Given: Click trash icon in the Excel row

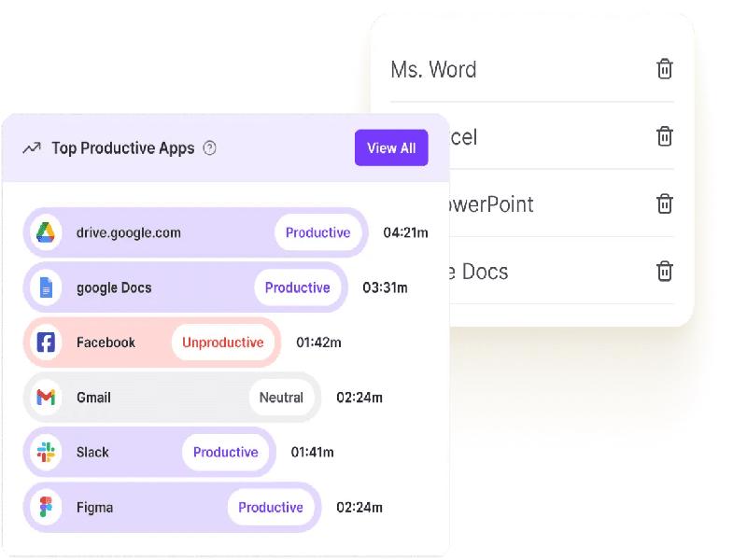Looking at the screenshot, I should [x=664, y=136].
